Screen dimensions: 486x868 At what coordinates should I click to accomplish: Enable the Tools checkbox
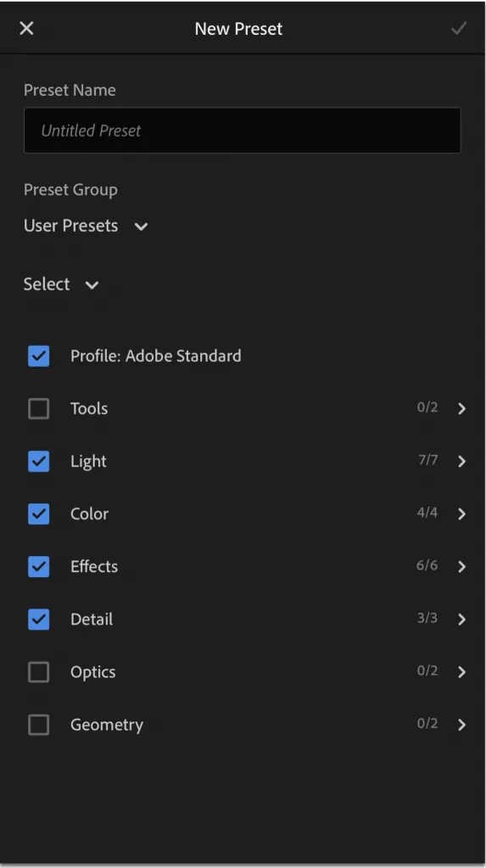click(39, 409)
